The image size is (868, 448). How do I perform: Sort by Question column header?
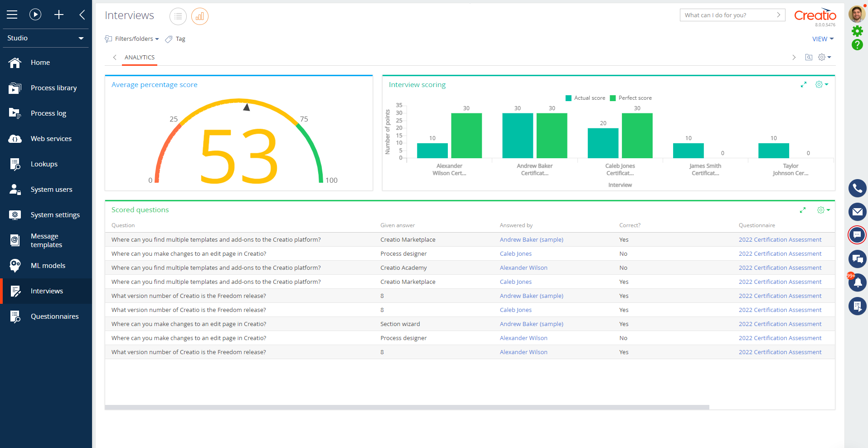click(123, 225)
